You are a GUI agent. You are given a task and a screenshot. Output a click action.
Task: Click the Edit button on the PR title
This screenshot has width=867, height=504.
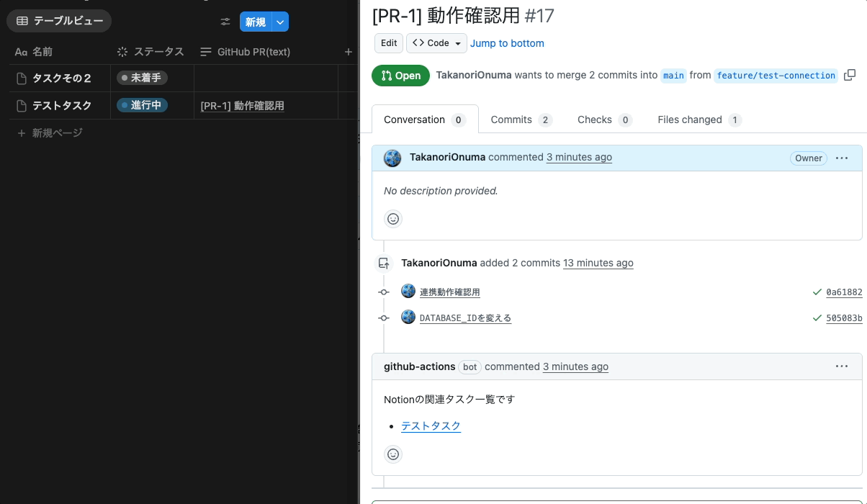(389, 43)
